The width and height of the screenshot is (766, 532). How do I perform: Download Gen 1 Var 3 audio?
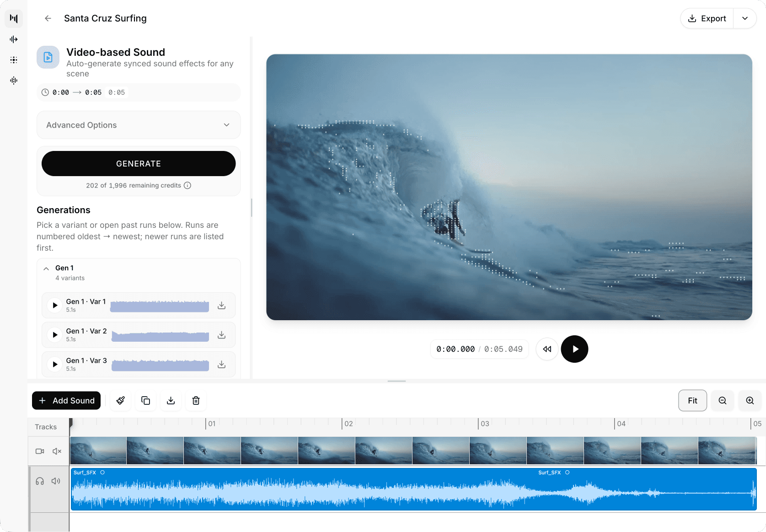222,364
